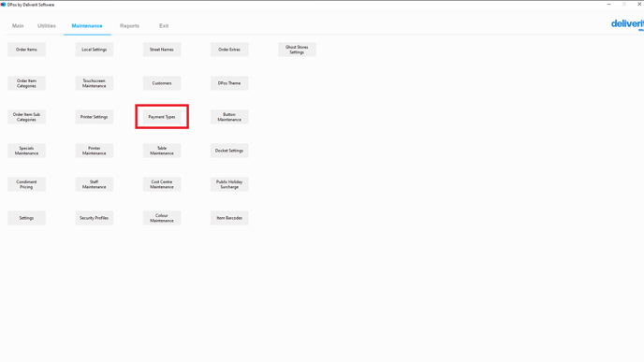This screenshot has width=644, height=362.
Task: Open the Utilities tab
Action: point(47,26)
